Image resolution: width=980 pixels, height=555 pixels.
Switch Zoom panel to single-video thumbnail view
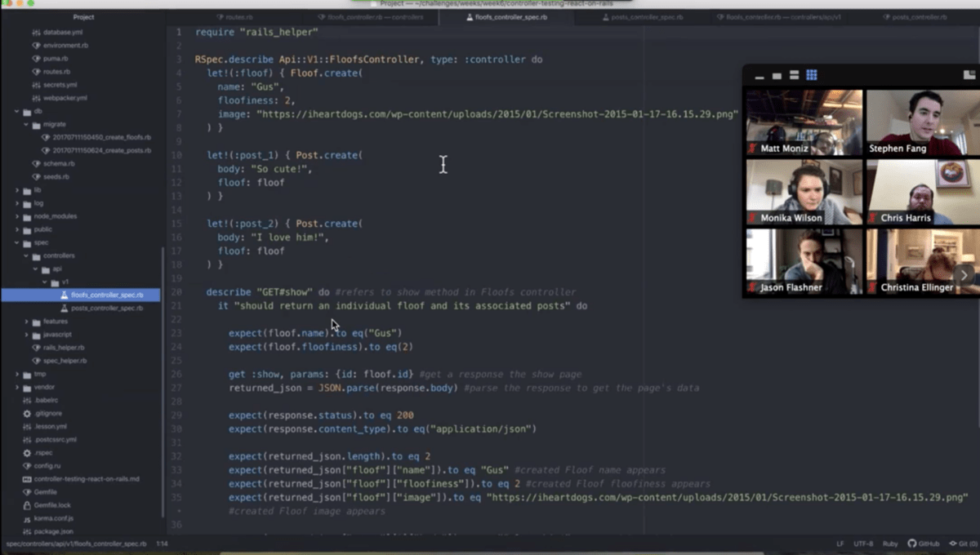coord(777,76)
